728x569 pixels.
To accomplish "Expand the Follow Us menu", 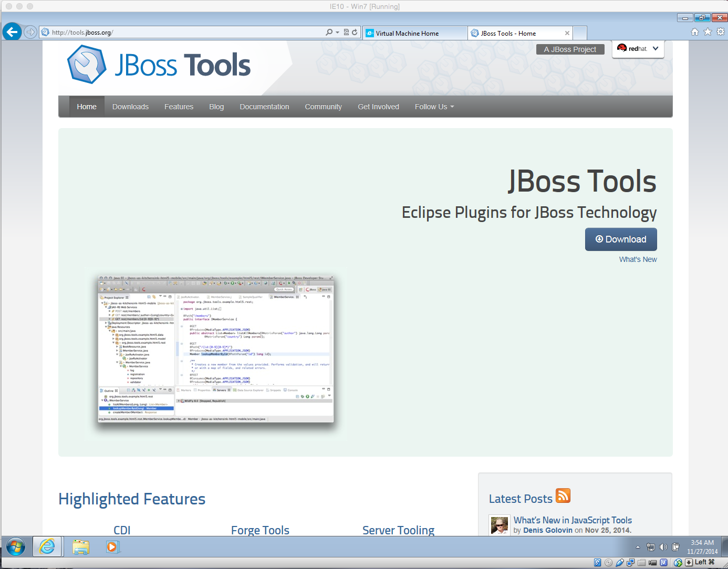I will 434,107.
